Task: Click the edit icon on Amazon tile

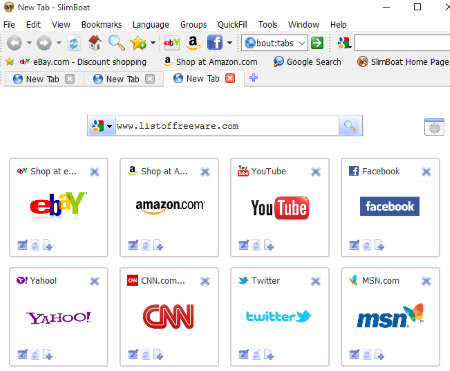Action: click(x=133, y=245)
